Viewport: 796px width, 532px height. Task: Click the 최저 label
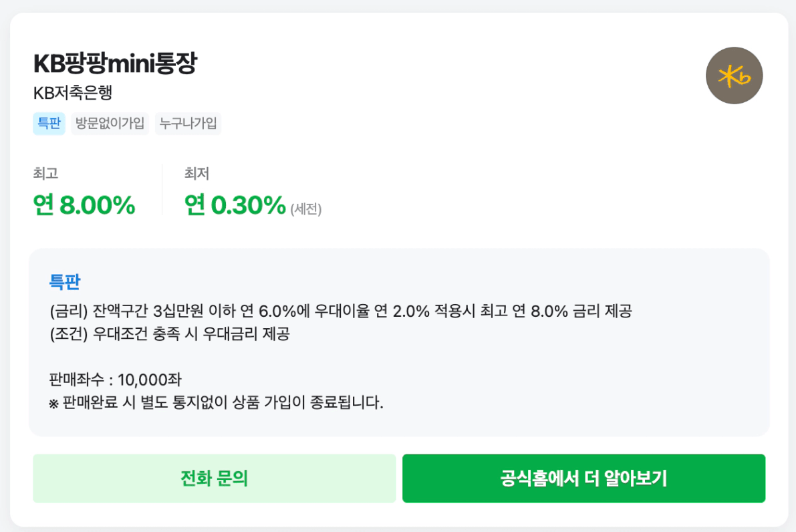tap(197, 174)
